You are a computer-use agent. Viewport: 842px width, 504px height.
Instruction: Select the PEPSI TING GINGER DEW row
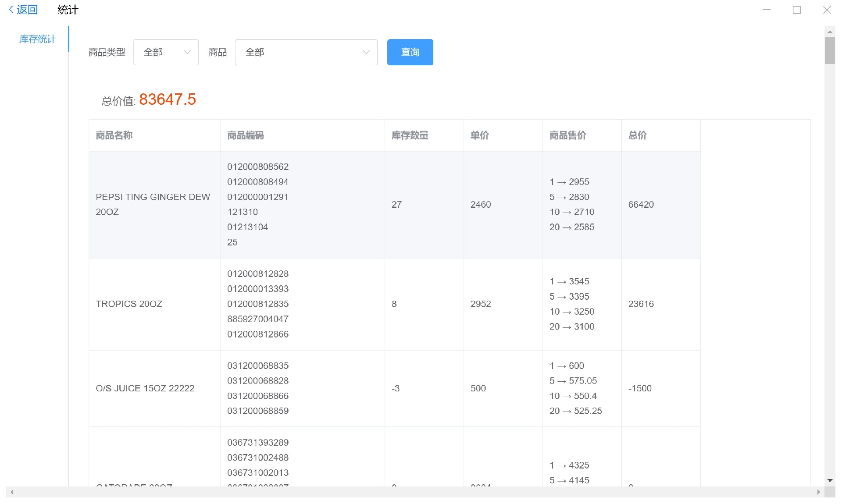pyautogui.click(x=153, y=204)
